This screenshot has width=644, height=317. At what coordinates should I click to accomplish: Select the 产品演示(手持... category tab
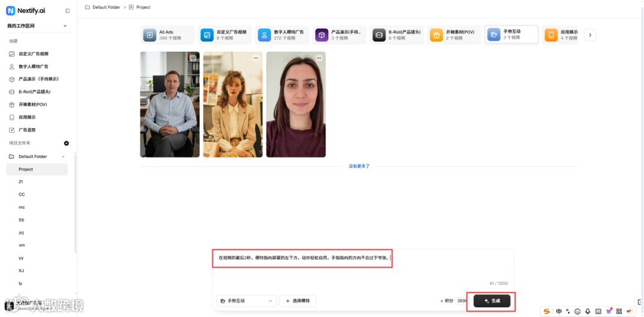(x=339, y=35)
